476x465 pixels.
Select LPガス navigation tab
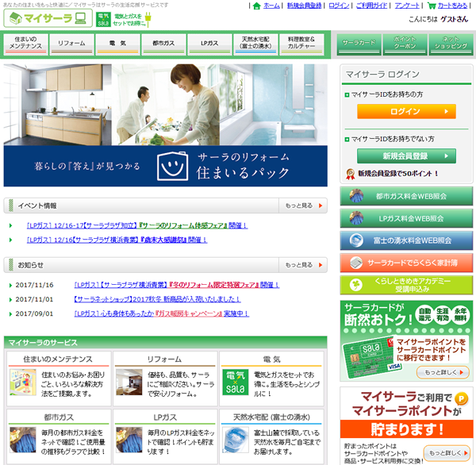pos(209,44)
